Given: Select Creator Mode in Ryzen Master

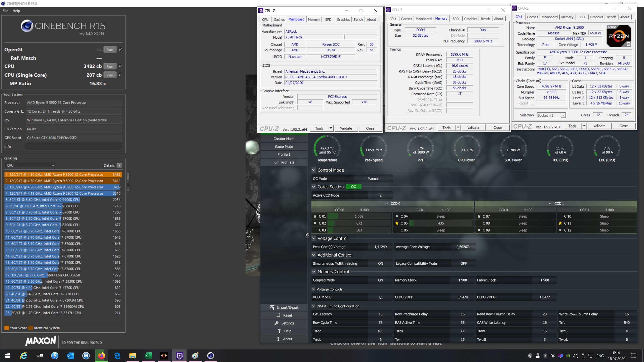Looking at the screenshot, I should point(284,139).
